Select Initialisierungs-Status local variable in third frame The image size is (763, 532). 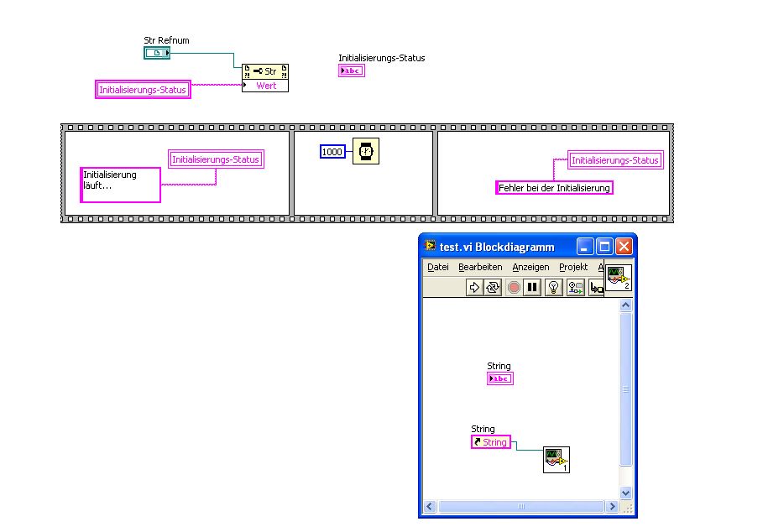[x=615, y=160]
